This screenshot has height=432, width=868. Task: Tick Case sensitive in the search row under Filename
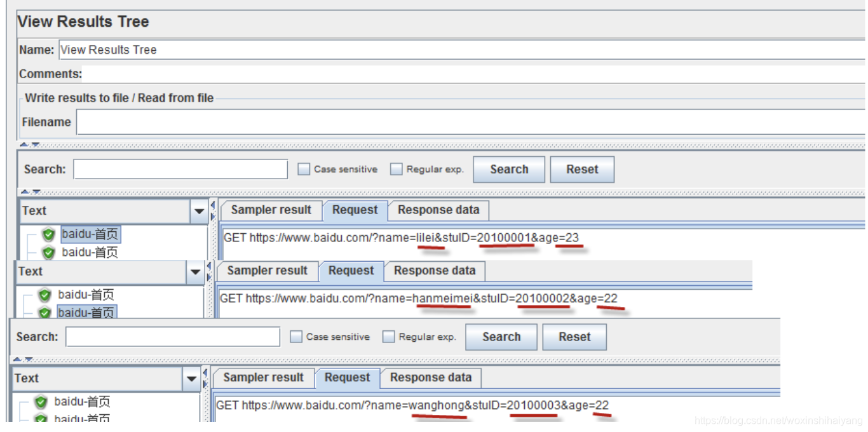click(304, 170)
